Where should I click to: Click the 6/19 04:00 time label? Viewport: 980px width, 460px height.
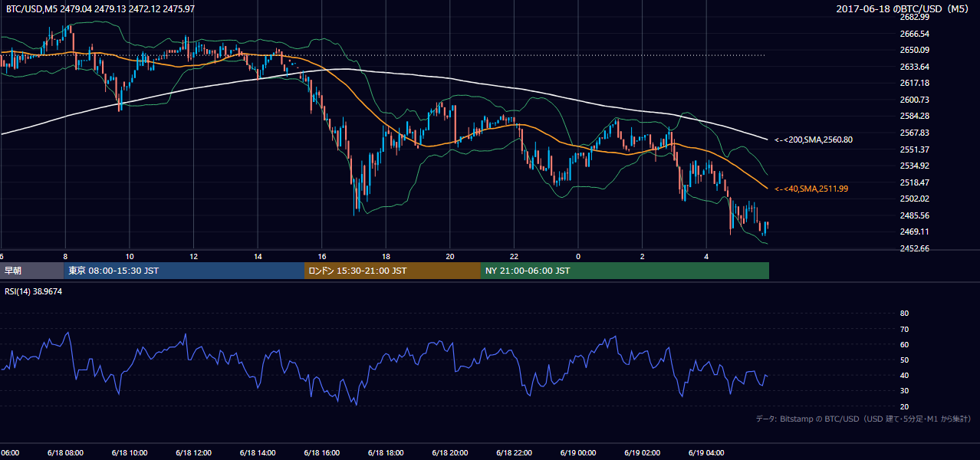[706, 452]
